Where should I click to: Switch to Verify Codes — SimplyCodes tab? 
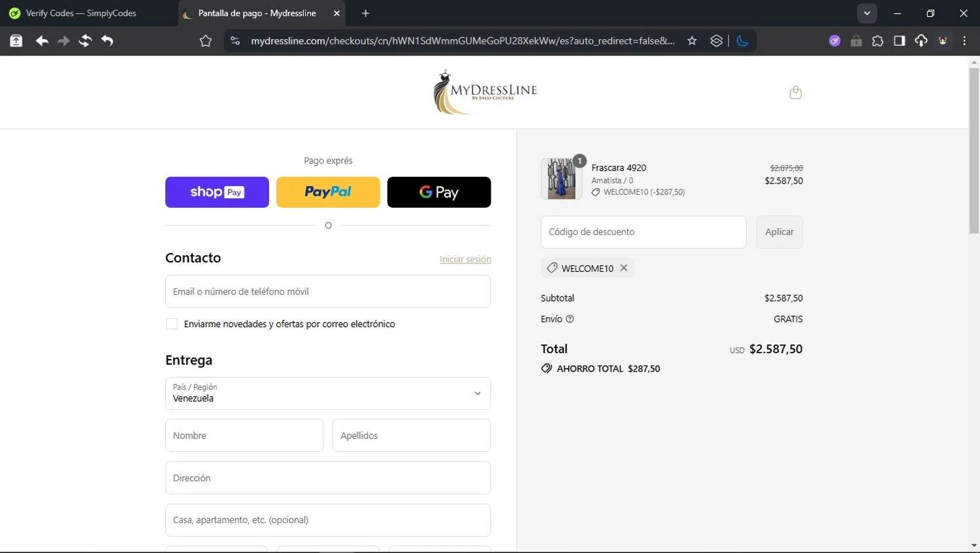point(81,13)
